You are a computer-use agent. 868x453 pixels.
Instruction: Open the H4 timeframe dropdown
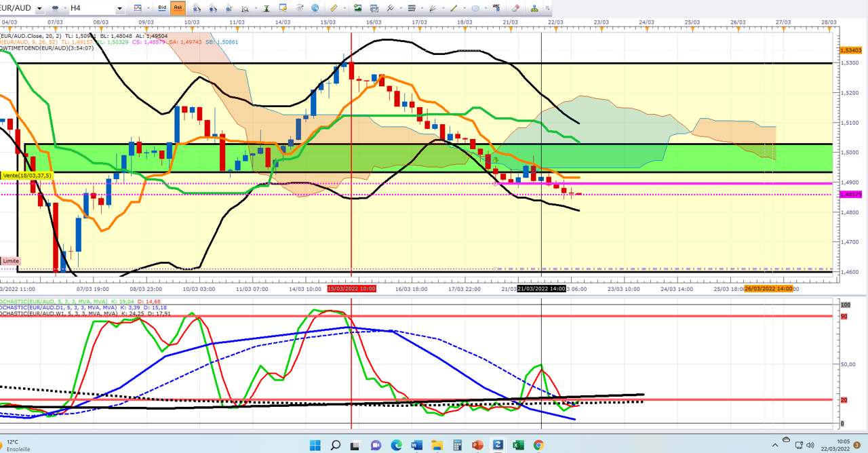tap(119, 9)
